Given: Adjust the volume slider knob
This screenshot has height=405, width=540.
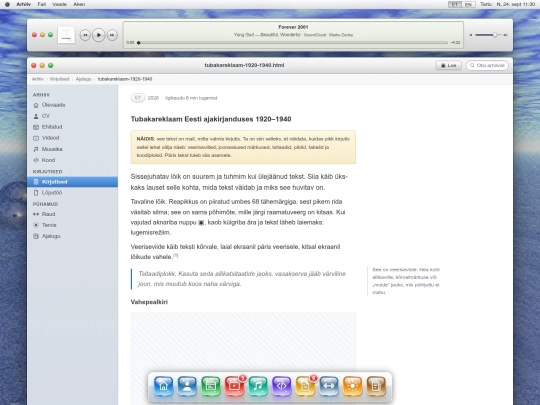Looking at the screenshot, I should (495, 35).
